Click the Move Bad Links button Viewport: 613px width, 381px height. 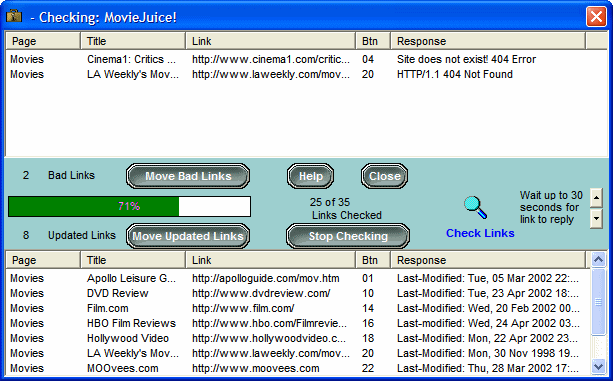click(188, 176)
